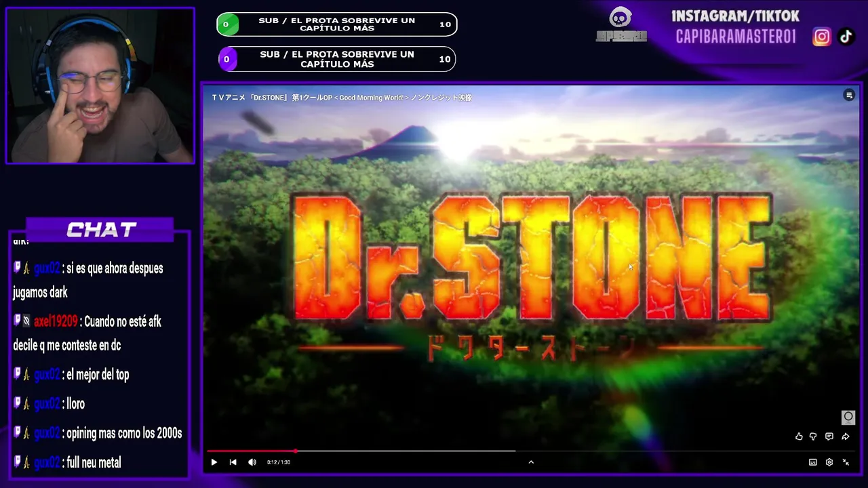Dislike the video with thumbs-down icon
The width and height of the screenshot is (868, 488).
pyautogui.click(x=813, y=436)
